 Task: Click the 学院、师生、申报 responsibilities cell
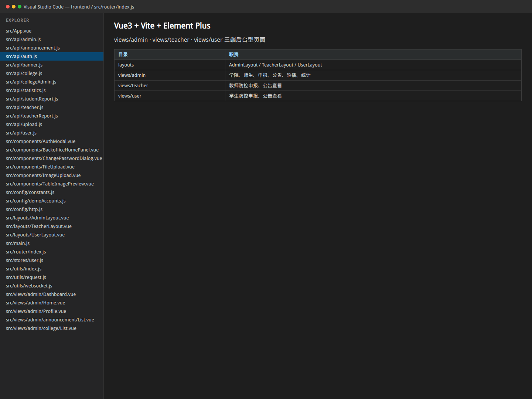373,75
